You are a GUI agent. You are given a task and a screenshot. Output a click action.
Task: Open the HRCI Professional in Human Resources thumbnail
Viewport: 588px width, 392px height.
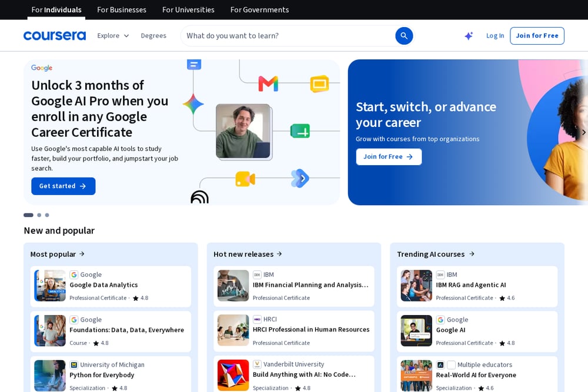tap(233, 330)
